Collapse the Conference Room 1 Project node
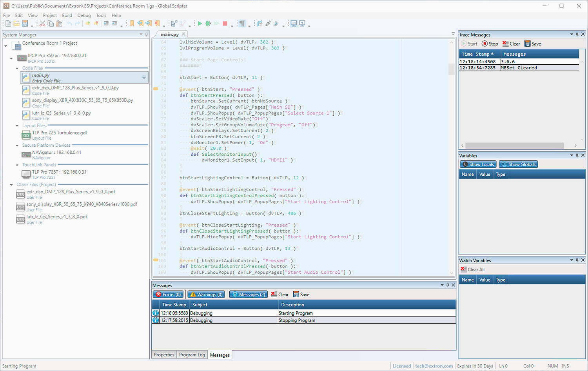Screen dimensions: 588x371 point(6,46)
